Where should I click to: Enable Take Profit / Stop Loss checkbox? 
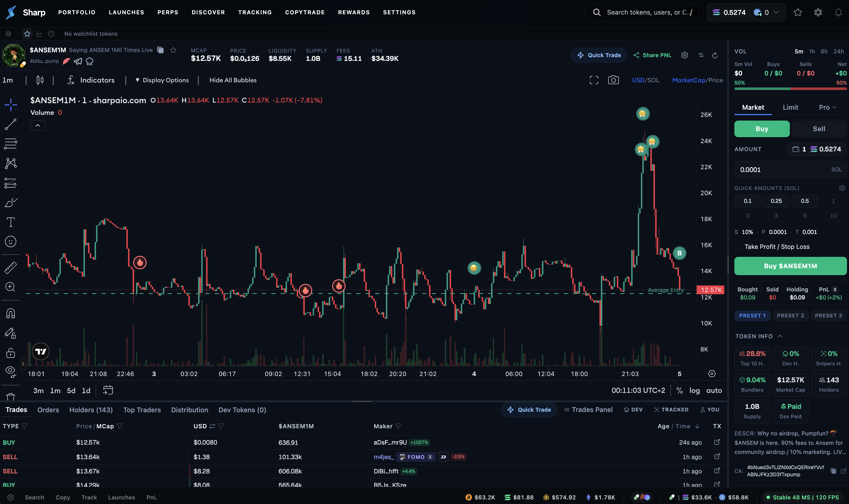tap(738, 247)
